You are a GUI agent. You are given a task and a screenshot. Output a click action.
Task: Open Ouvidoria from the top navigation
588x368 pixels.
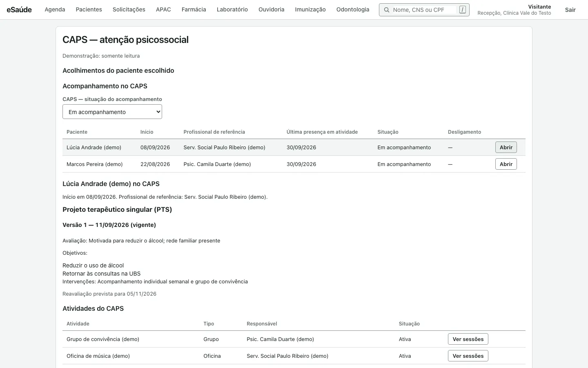(x=271, y=9)
